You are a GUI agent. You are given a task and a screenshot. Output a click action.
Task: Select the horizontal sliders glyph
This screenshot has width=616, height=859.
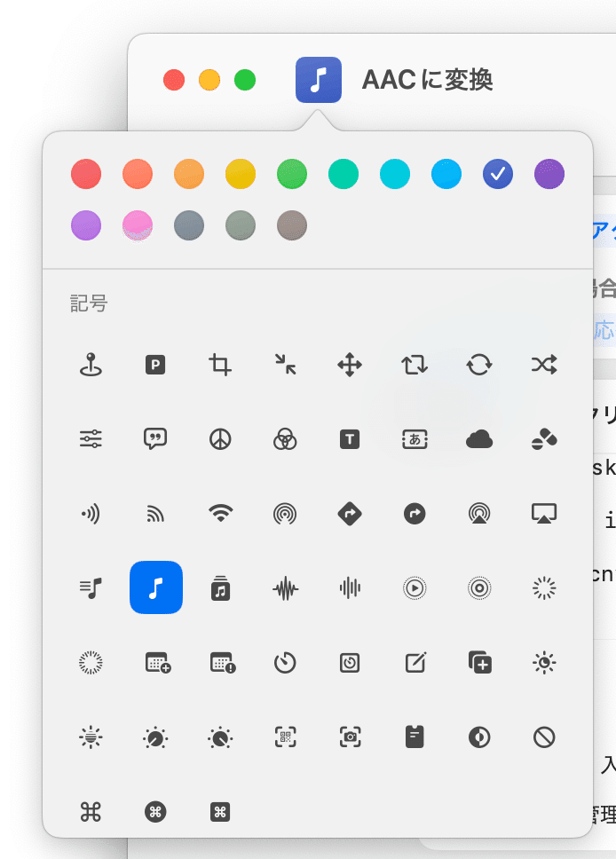click(91, 439)
